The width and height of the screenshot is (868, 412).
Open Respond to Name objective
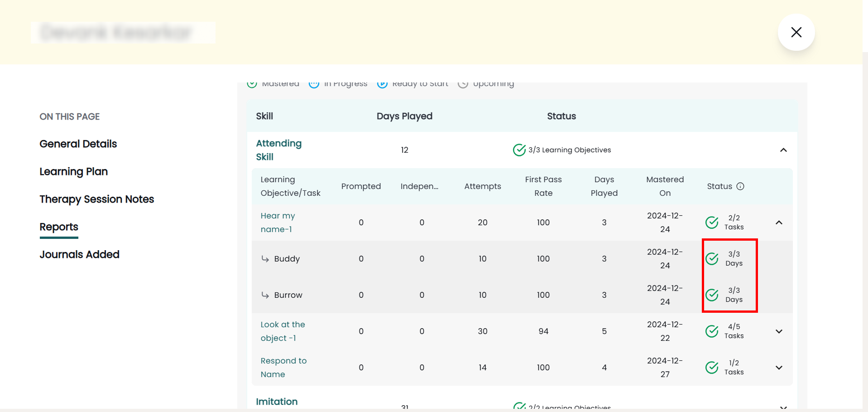(x=283, y=368)
